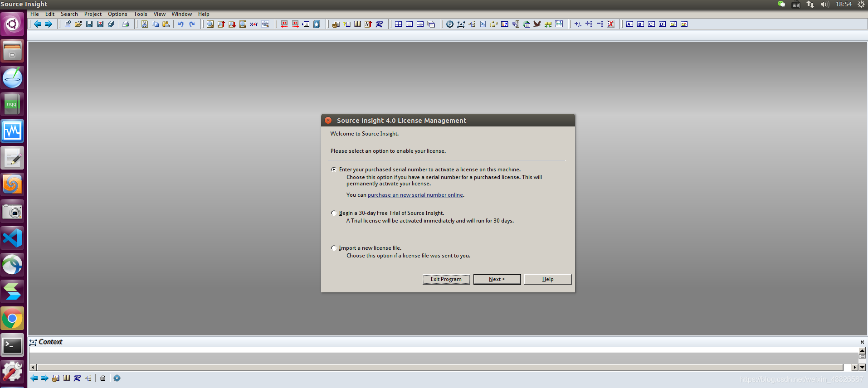
Task: Open Project window with P icon
Action: tap(449, 24)
